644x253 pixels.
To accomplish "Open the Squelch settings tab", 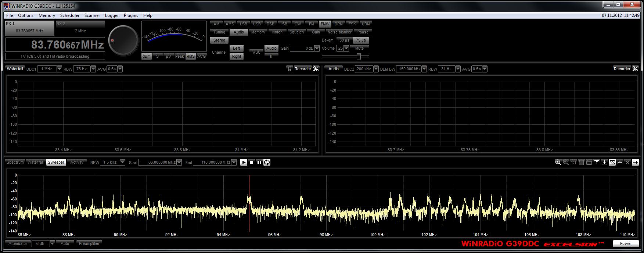I will (x=296, y=32).
